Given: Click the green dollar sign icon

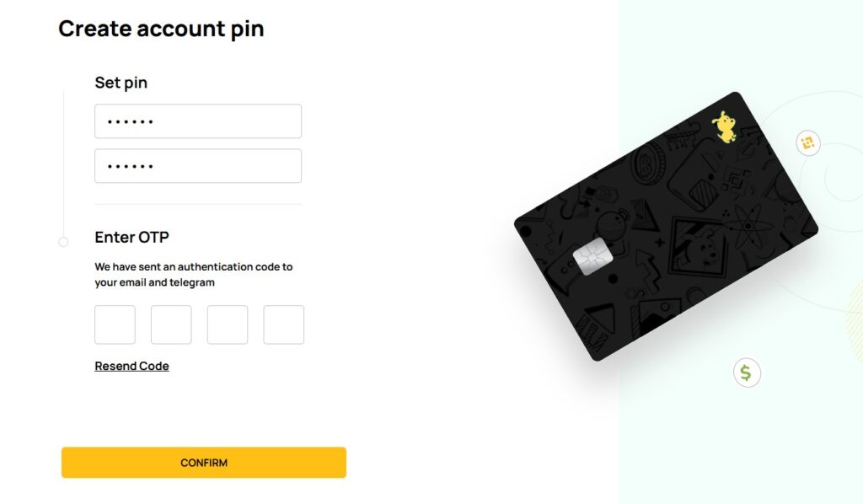Looking at the screenshot, I should pos(746,372).
